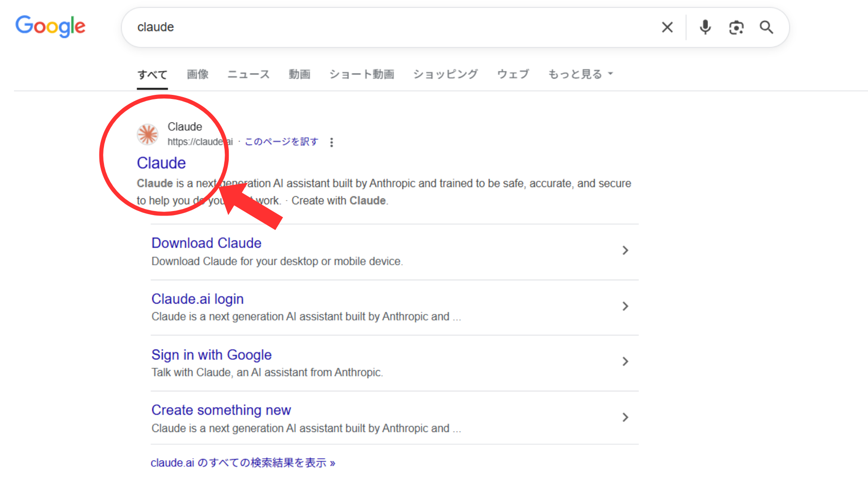
Task: Clear the search box with X
Action: pyautogui.click(x=667, y=27)
